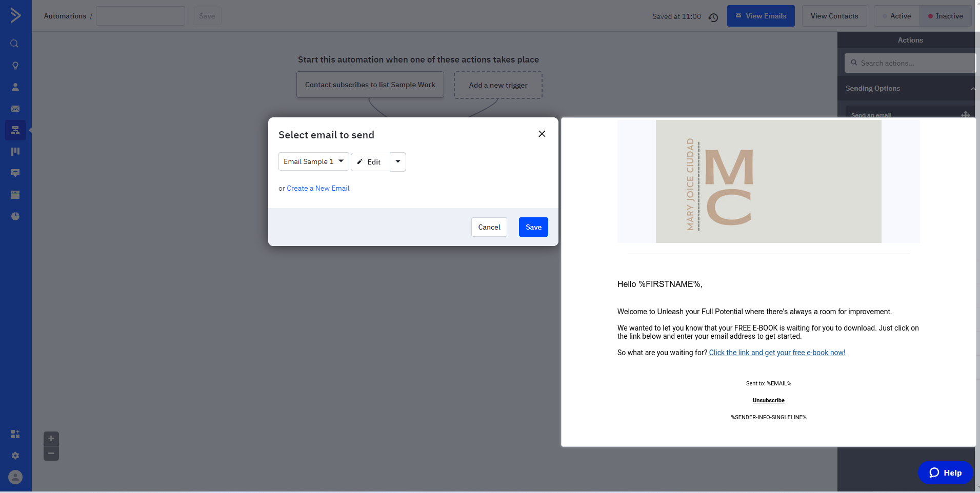Click the View Contacts button

(x=834, y=16)
